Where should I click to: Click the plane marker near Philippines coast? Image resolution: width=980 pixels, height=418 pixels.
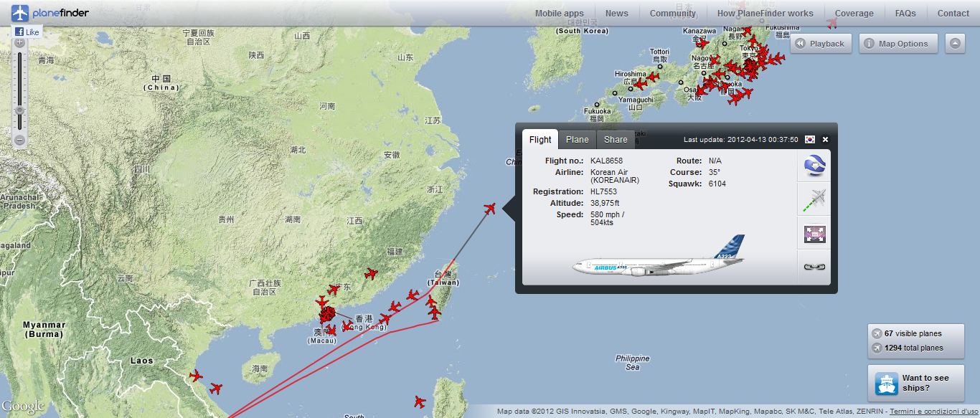(420, 402)
